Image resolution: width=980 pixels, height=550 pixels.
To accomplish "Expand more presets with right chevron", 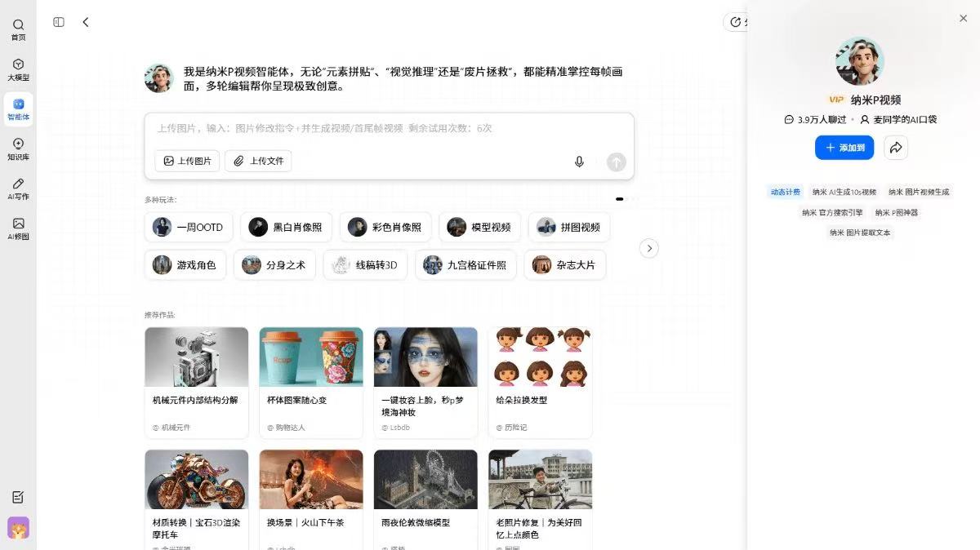I will click(648, 248).
